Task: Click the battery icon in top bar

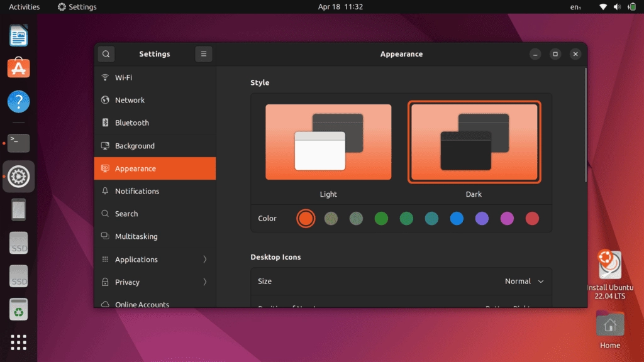Action: [632, 6]
